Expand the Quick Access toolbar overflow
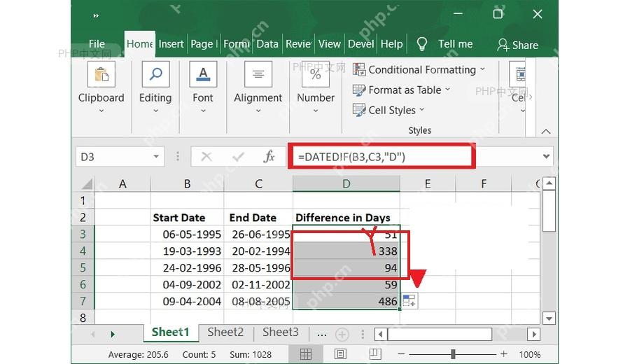Viewport: 630px width, 364px height. click(x=96, y=15)
